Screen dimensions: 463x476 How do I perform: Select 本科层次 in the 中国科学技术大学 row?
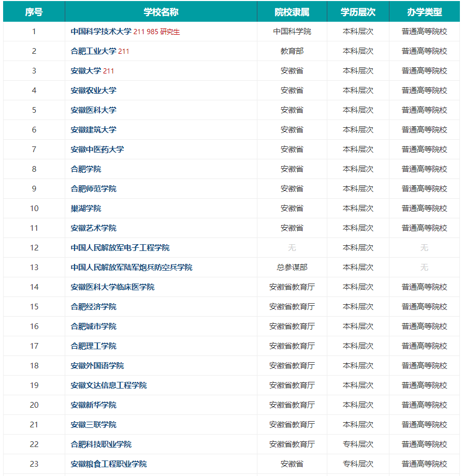tap(358, 32)
